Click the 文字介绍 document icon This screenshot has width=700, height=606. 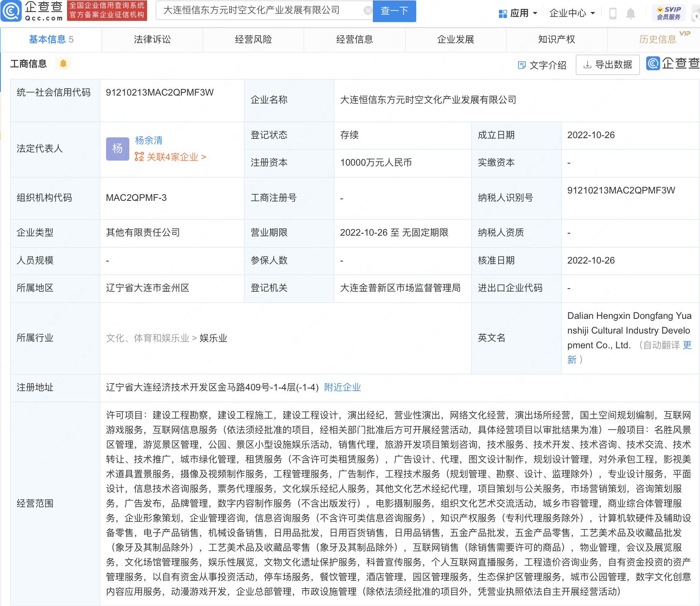522,65
